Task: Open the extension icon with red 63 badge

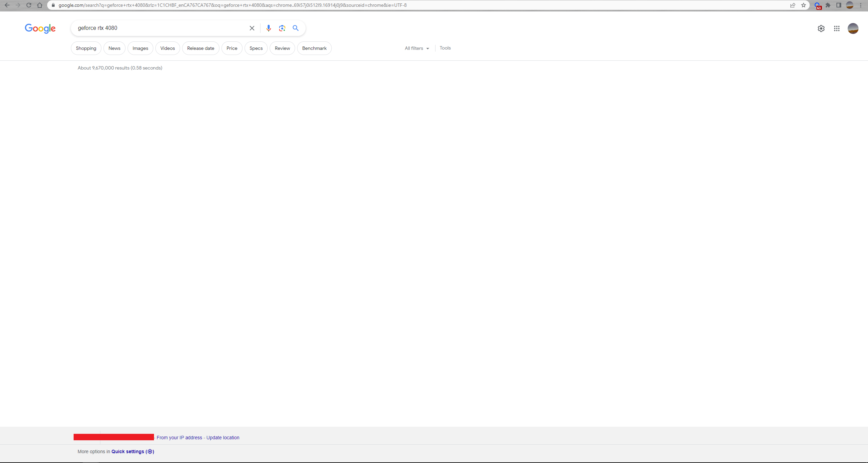Action: click(817, 5)
